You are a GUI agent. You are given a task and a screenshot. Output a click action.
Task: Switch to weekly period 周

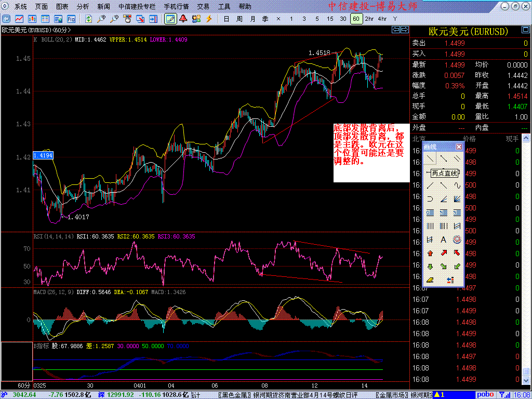[239, 19]
